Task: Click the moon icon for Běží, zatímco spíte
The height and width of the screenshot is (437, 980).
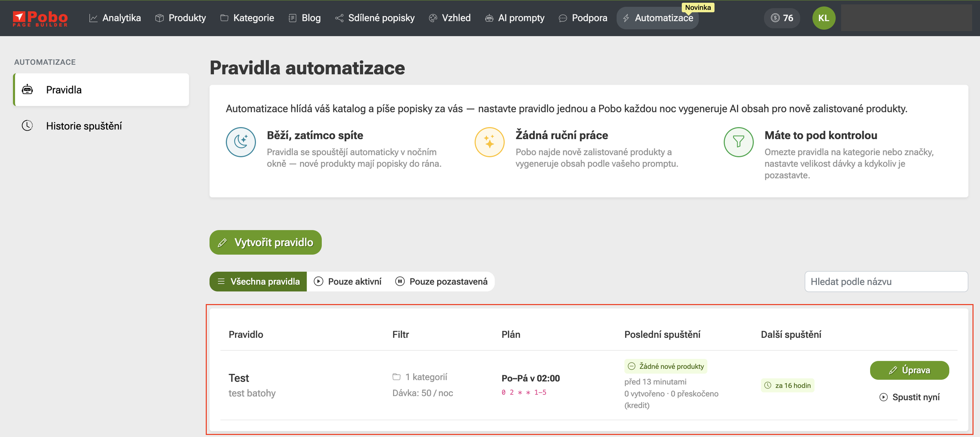Action: tap(241, 142)
